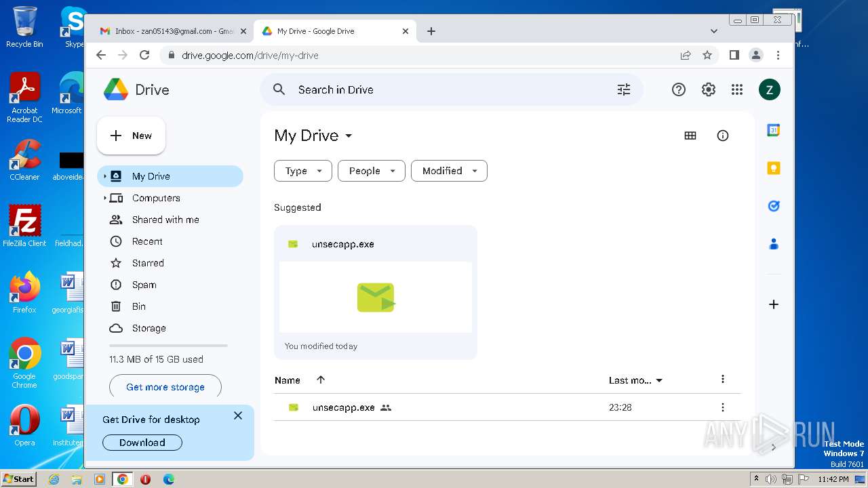Open Google Calendar side panel
868x488 pixels.
coord(774,130)
